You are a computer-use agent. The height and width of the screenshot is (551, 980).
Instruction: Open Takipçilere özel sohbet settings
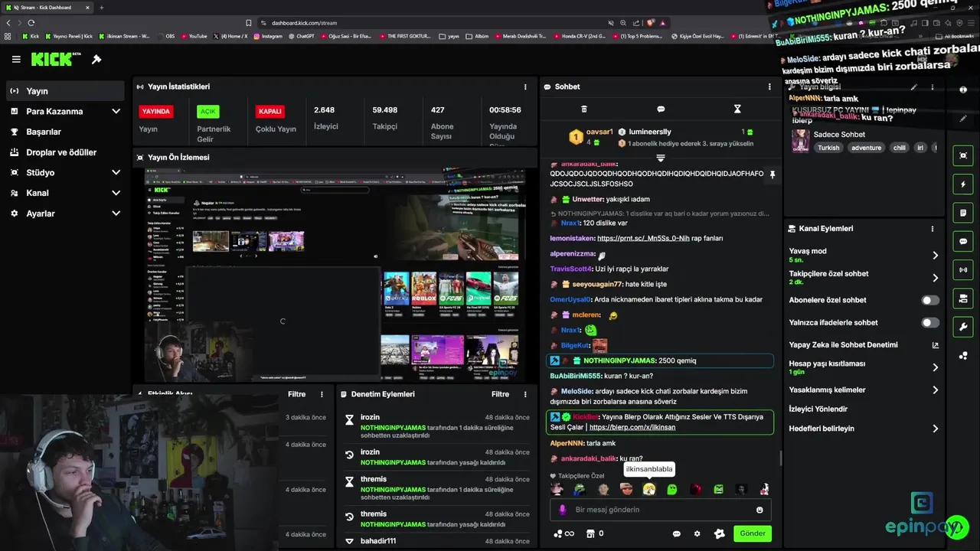click(x=864, y=277)
